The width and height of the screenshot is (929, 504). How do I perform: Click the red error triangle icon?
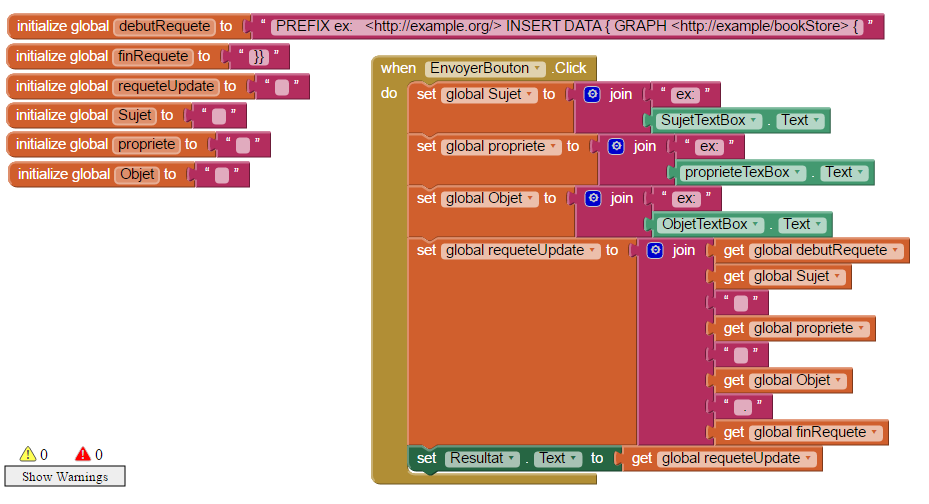tap(83, 454)
